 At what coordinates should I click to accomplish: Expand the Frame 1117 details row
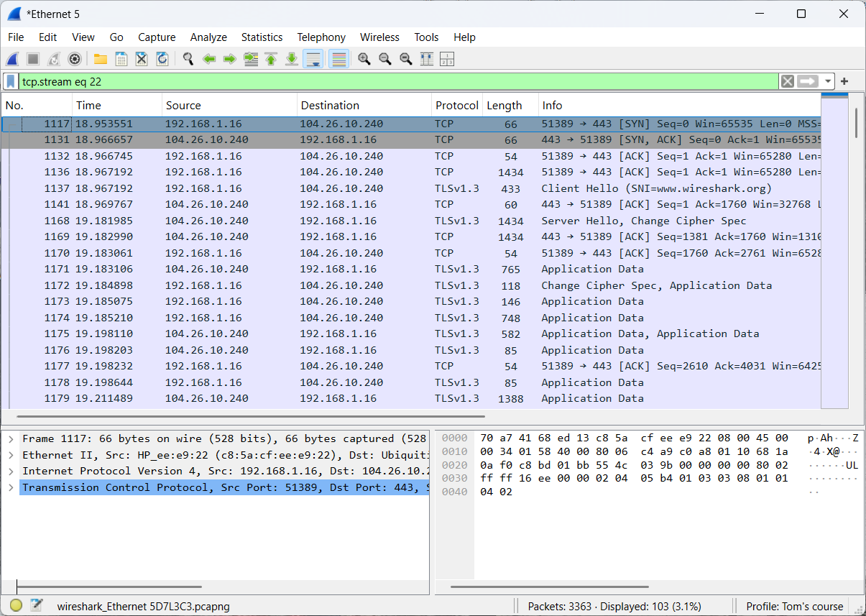(11, 438)
